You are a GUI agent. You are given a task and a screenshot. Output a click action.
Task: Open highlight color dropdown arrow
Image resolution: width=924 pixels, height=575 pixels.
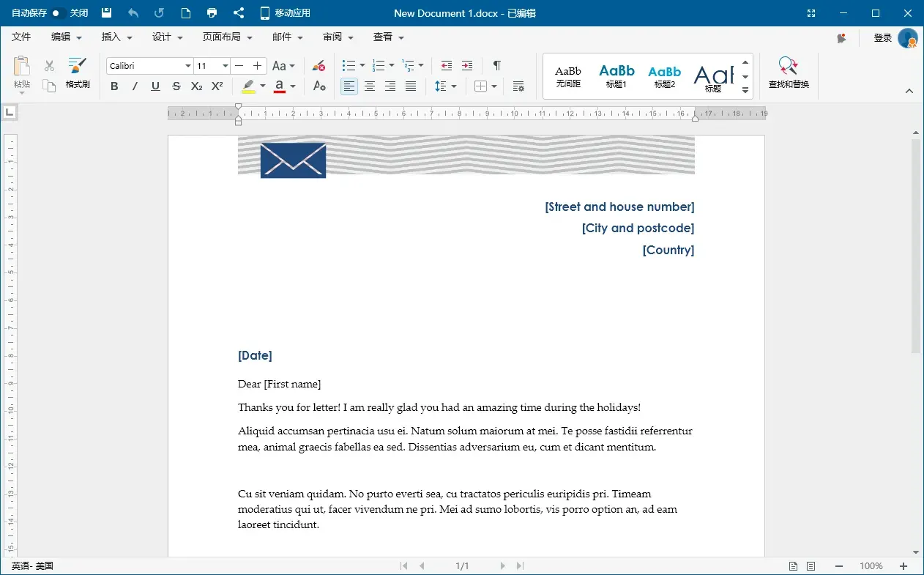pyautogui.click(x=263, y=86)
